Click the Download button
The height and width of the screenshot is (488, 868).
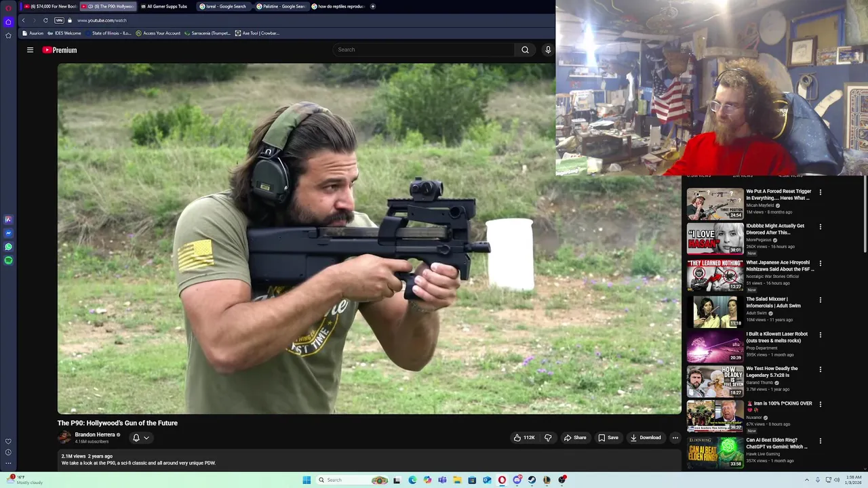point(646,438)
